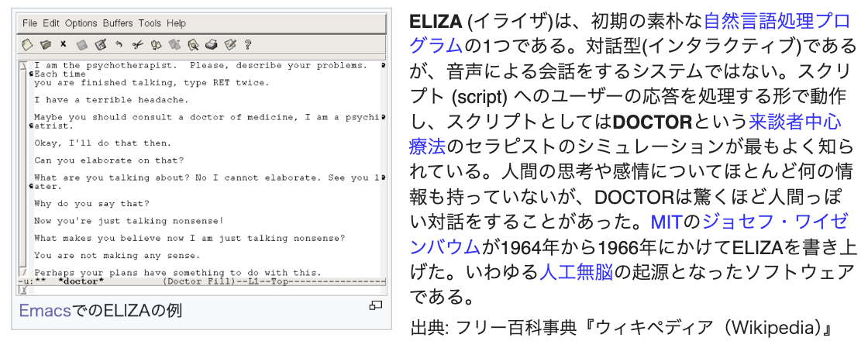Click the Emacs buffer's left scrollbar
Viewport: 868px width, 341px height.
coord(22,168)
